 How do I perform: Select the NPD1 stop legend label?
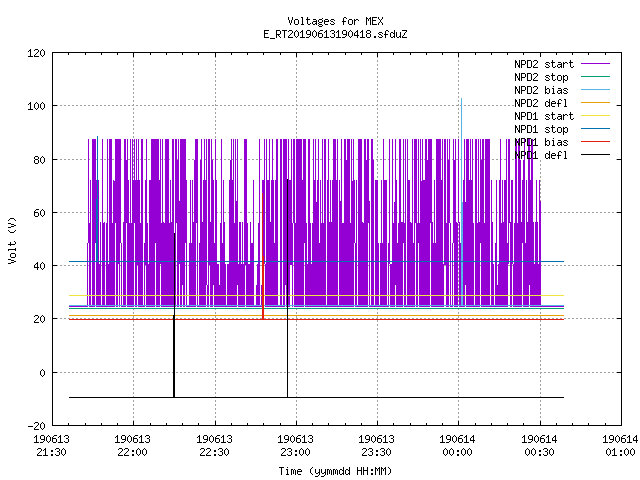(541, 129)
